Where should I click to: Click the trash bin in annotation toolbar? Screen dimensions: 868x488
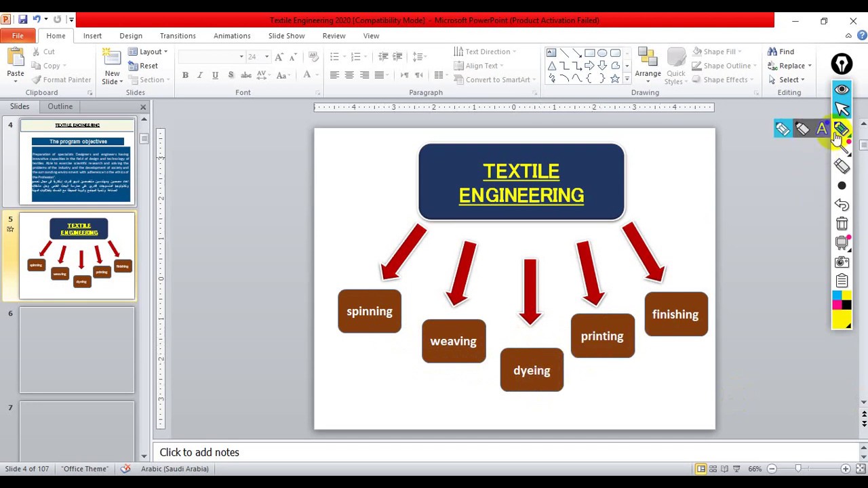pyautogui.click(x=842, y=224)
